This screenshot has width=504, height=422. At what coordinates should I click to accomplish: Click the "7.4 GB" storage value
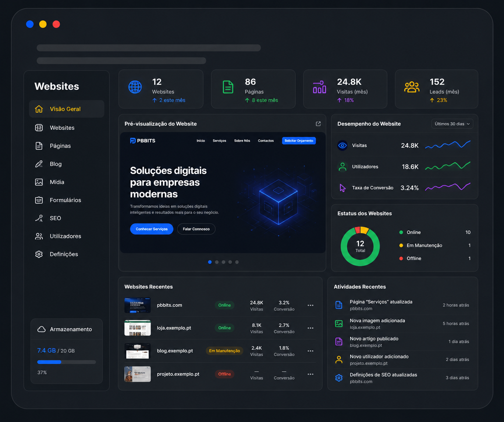pyautogui.click(x=46, y=350)
